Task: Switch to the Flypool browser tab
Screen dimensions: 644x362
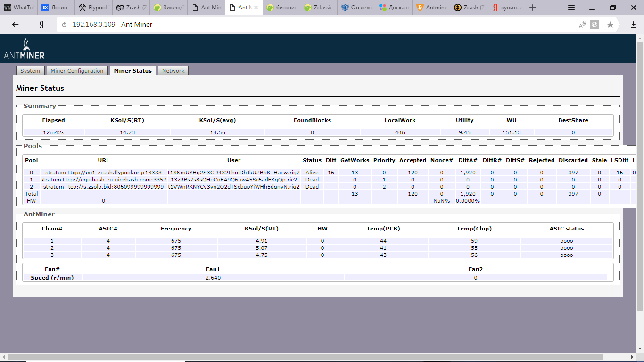Action: 93,8
